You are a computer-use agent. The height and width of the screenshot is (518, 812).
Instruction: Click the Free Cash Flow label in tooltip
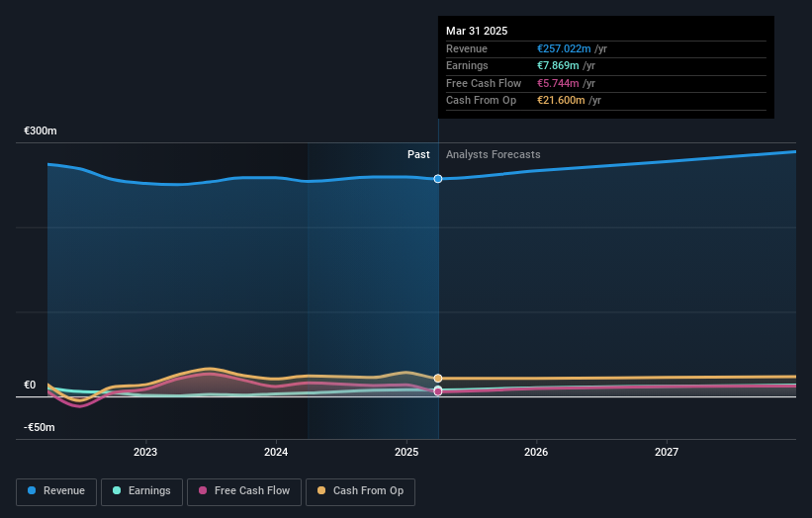click(x=484, y=83)
